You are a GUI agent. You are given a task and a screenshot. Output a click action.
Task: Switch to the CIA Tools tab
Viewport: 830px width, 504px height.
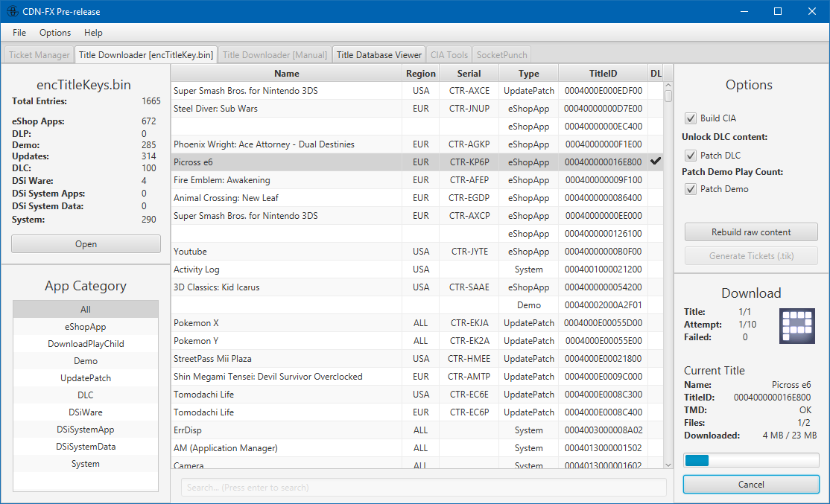[x=449, y=54]
